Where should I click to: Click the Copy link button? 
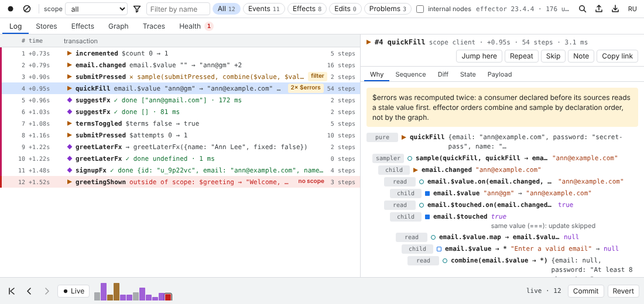(x=617, y=56)
